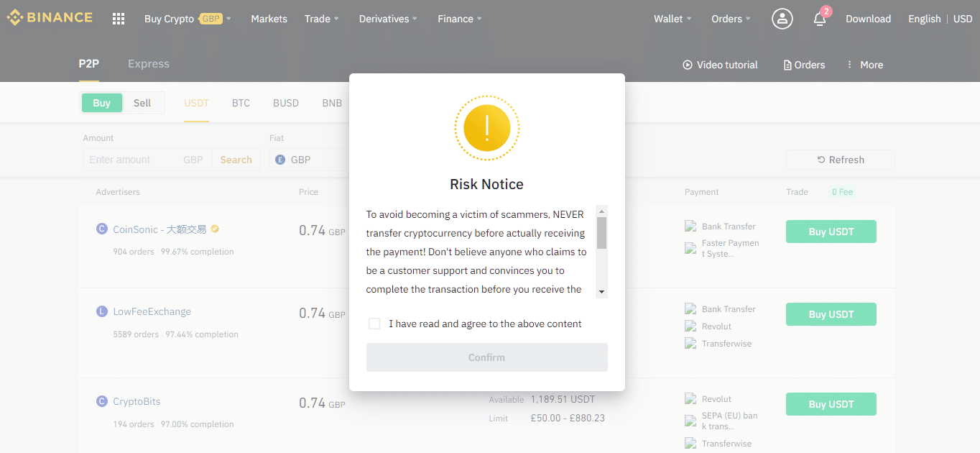Click the Binance logo
The height and width of the screenshot is (453, 980).
coord(50,17)
